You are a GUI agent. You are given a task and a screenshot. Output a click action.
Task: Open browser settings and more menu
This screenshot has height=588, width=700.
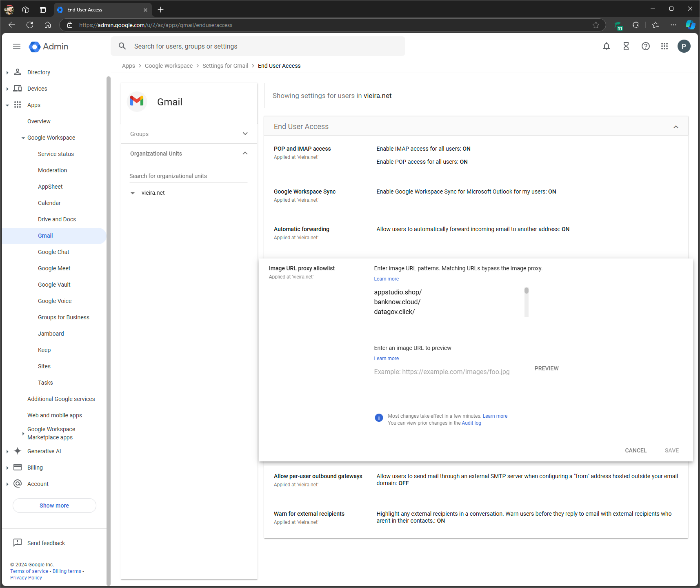coord(673,25)
